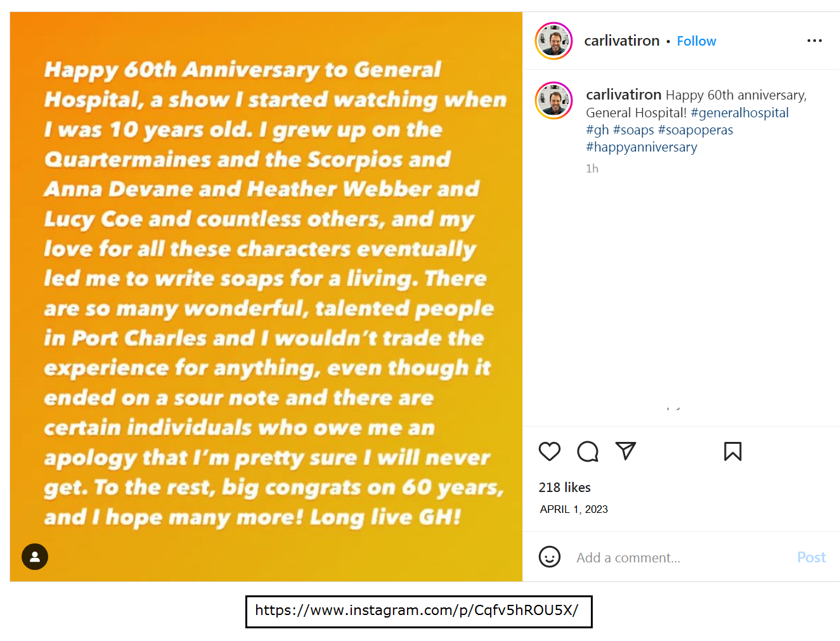840x641 pixels.
Task: Open carlivatiron username in caption
Action: 623,94
